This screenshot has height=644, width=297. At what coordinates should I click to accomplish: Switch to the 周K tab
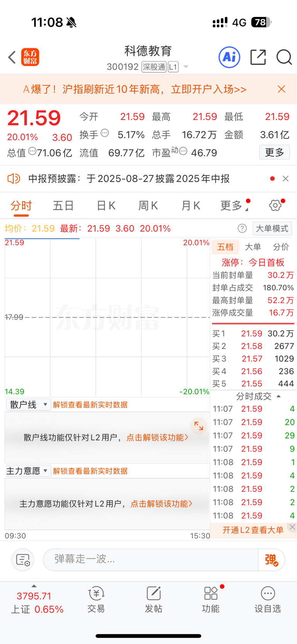[148, 206]
